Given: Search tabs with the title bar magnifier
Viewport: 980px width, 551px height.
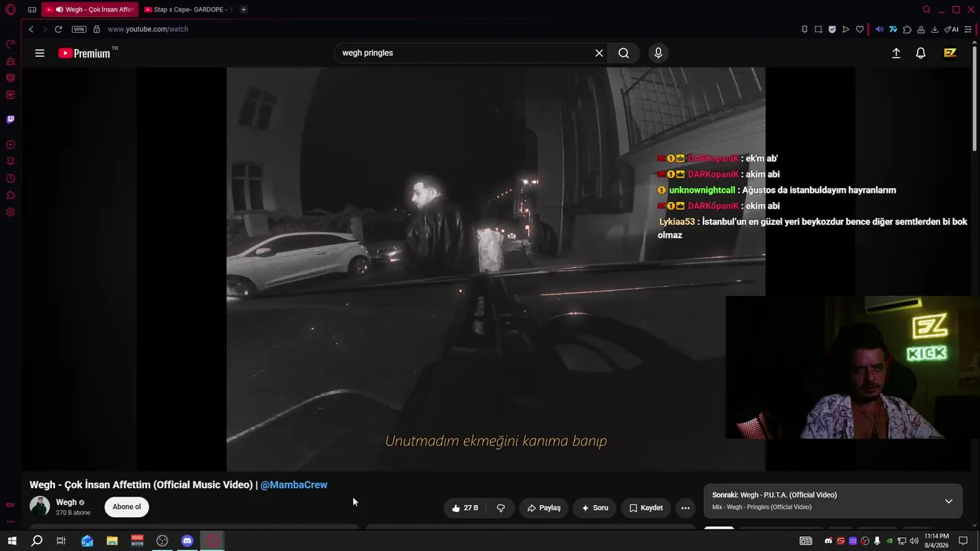Looking at the screenshot, I should coord(926,9).
